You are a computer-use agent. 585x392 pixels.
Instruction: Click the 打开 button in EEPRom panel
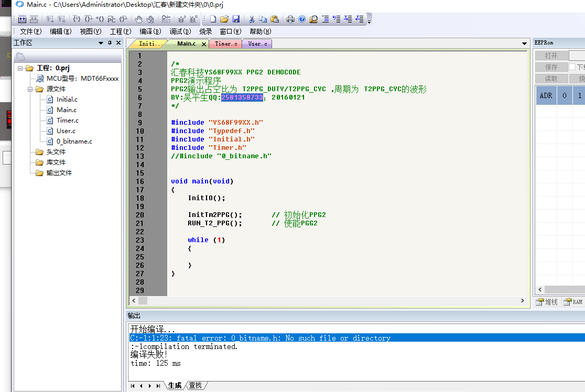coord(551,56)
